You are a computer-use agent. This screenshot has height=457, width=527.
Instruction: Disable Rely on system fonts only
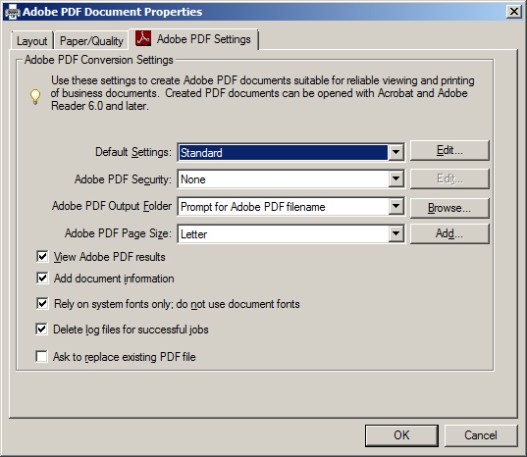[x=42, y=304]
